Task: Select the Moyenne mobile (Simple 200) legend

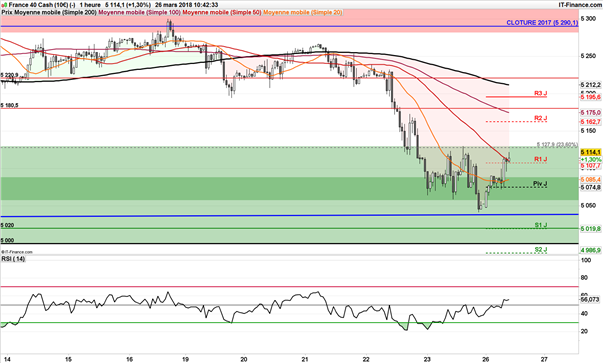Action: click(x=55, y=12)
